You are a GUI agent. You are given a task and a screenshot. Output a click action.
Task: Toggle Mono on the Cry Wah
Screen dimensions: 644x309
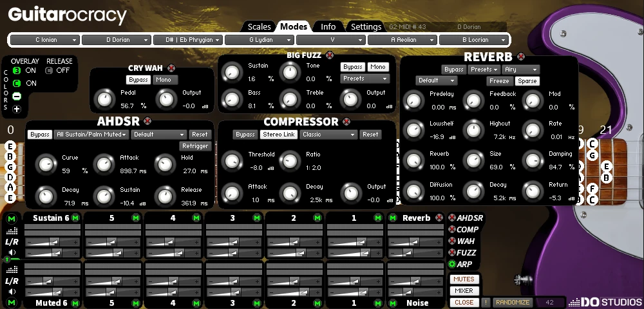point(164,80)
